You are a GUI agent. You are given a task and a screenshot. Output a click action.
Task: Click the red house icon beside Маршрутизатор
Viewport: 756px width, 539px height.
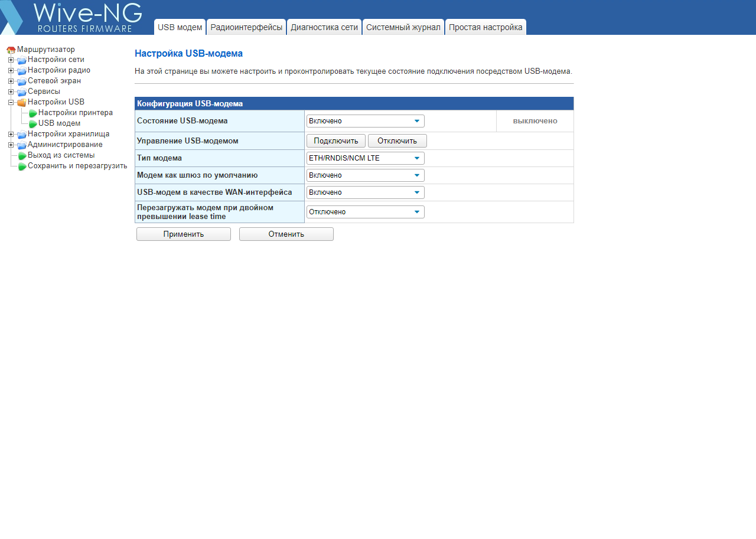click(11, 50)
